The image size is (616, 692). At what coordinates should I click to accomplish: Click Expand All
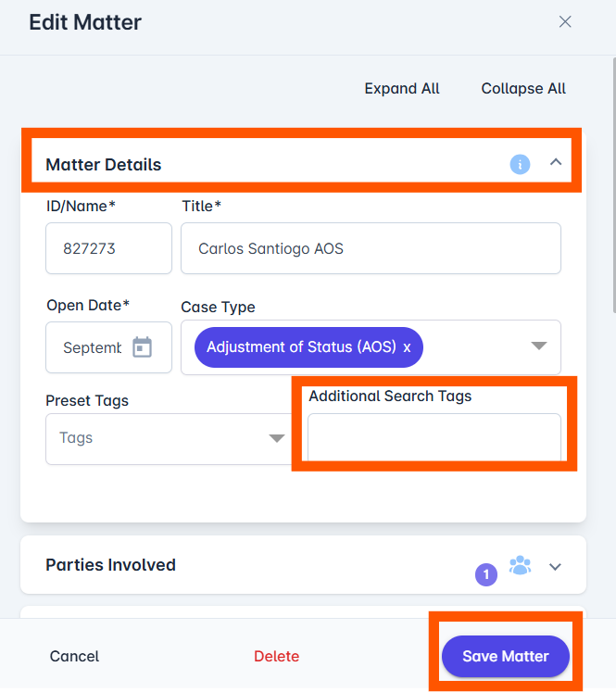pyautogui.click(x=401, y=89)
